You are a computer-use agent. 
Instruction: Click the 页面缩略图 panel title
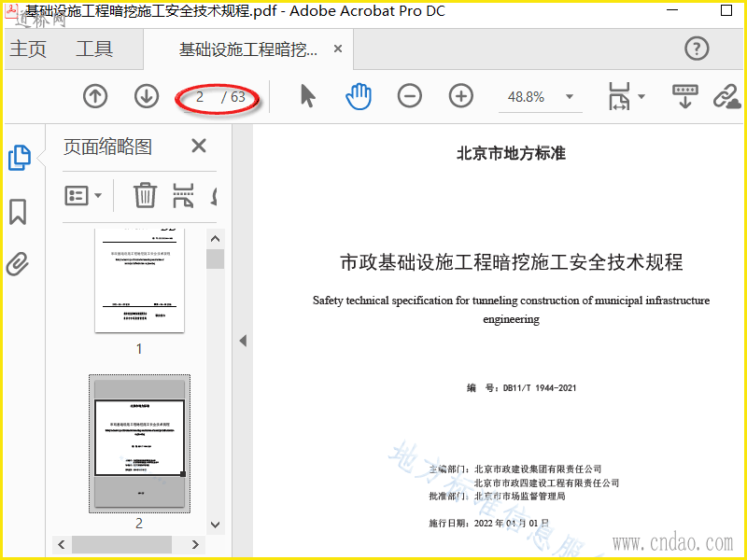(107, 147)
